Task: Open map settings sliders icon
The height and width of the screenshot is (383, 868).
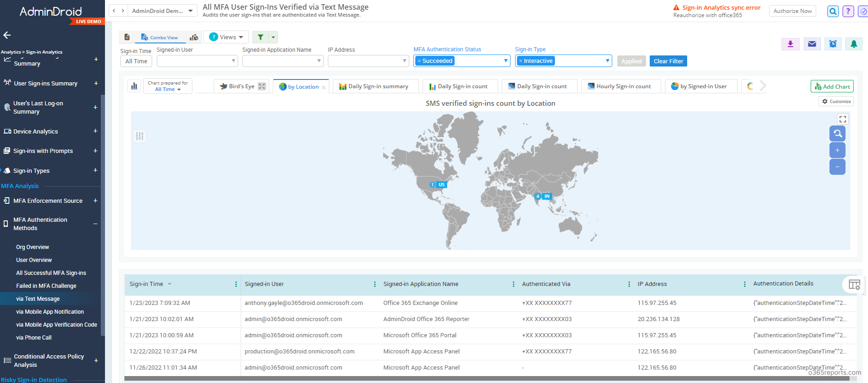Action: (140, 136)
